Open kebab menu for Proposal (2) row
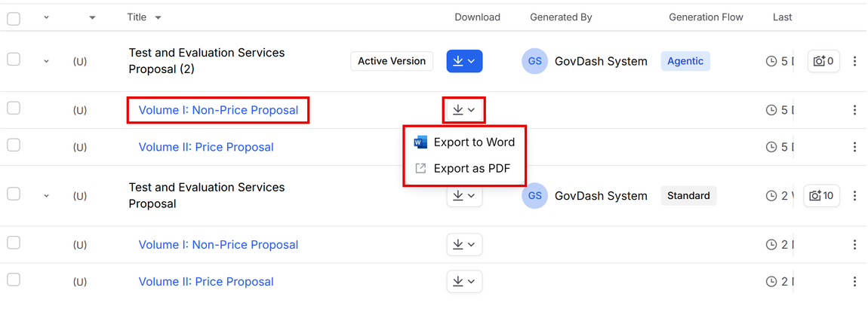 click(x=854, y=61)
